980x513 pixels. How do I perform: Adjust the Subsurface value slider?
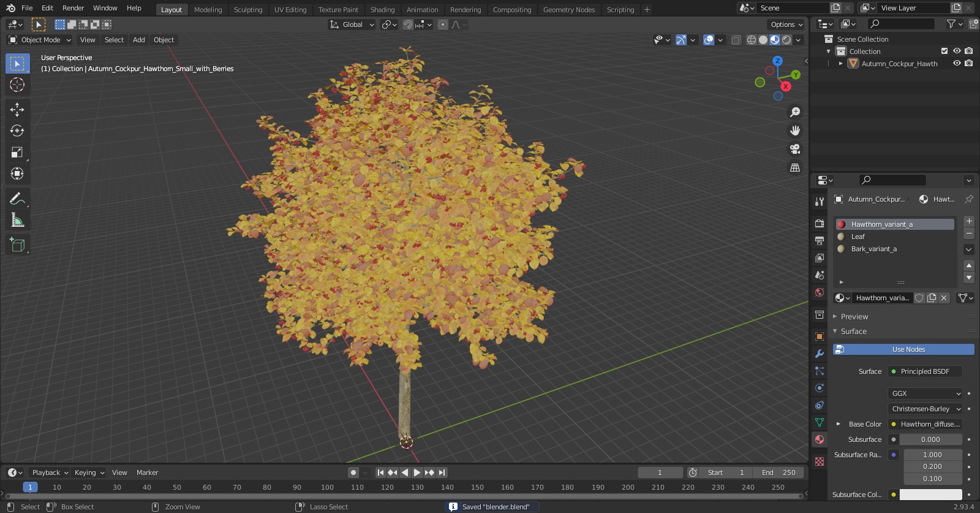(x=930, y=439)
